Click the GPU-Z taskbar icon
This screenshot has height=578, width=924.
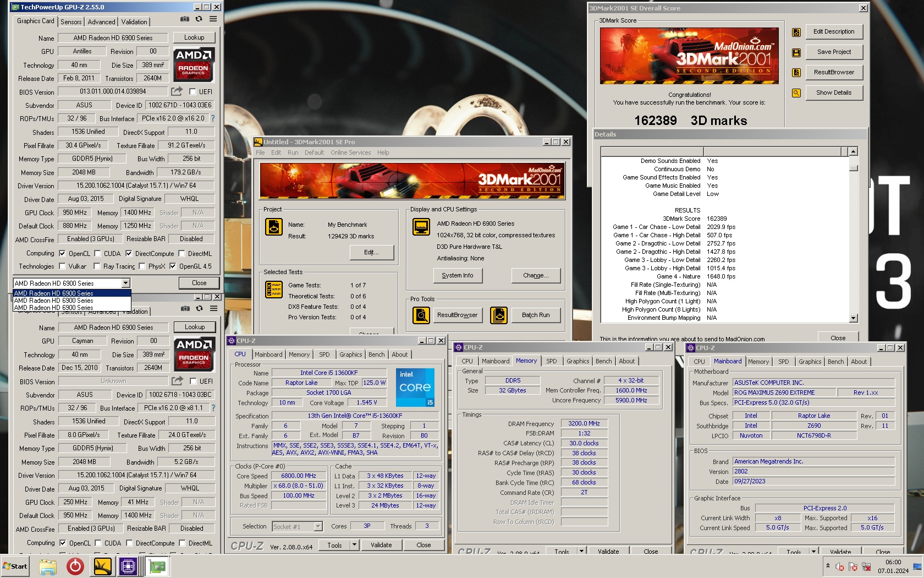pyautogui.click(x=157, y=566)
